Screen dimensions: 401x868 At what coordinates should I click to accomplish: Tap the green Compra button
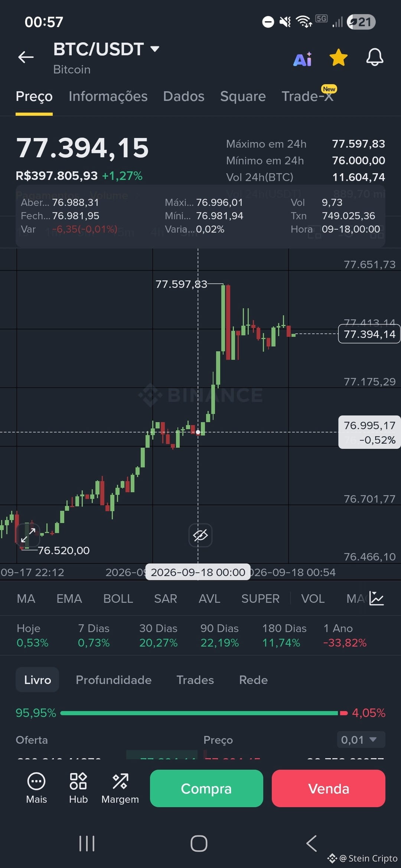click(x=206, y=788)
